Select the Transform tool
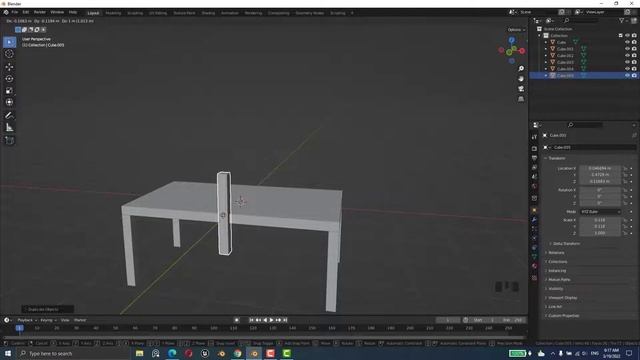Viewport: 640px width, 360px height. coord(9,102)
